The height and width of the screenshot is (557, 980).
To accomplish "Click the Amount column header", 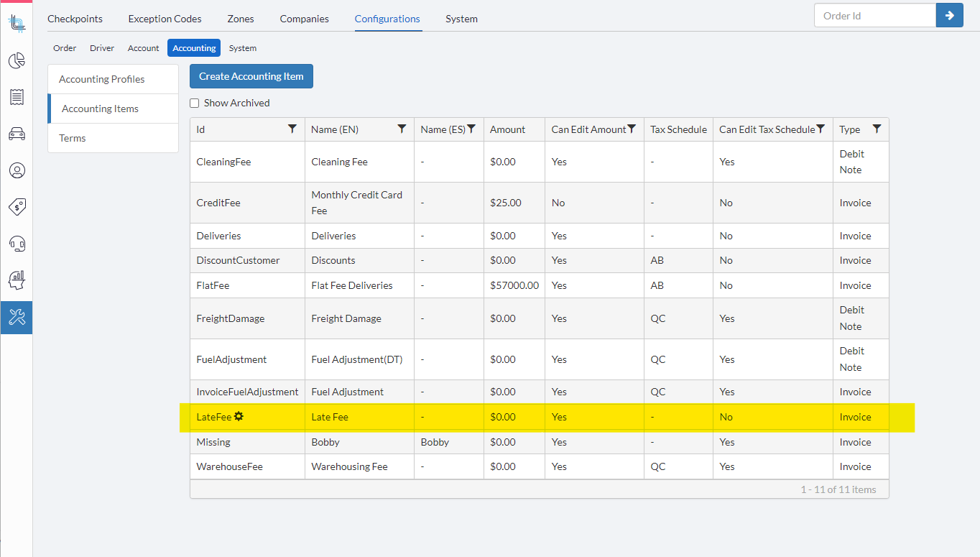I will click(x=514, y=129).
